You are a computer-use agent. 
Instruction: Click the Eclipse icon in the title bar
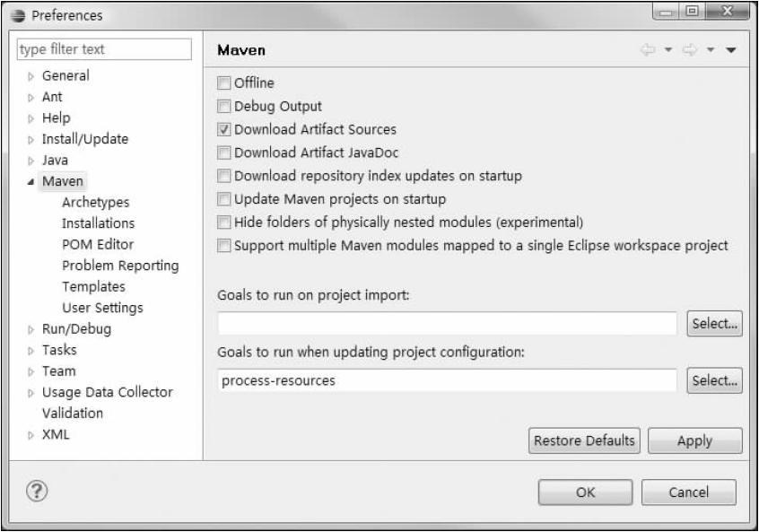tap(17, 15)
